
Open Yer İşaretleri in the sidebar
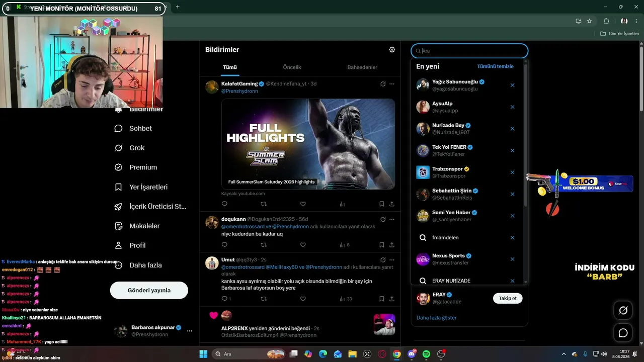(141, 187)
